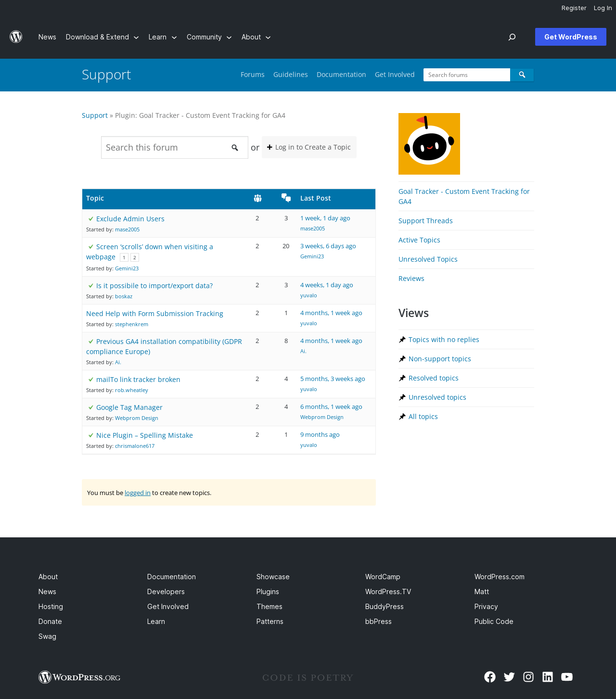This screenshot has width=616, height=699.
Task: Click Log in to Create a Topic
Action: 309,147
